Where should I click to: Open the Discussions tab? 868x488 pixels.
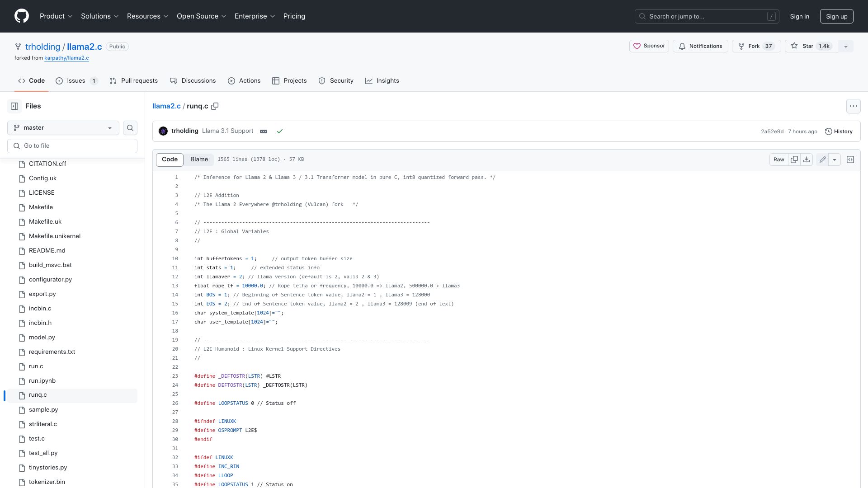coord(193,81)
